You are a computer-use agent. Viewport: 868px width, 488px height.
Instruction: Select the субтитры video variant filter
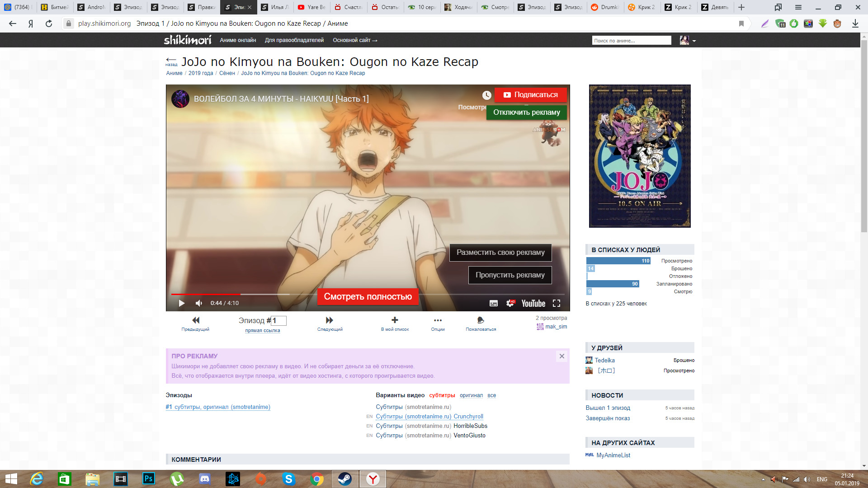pyautogui.click(x=442, y=395)
